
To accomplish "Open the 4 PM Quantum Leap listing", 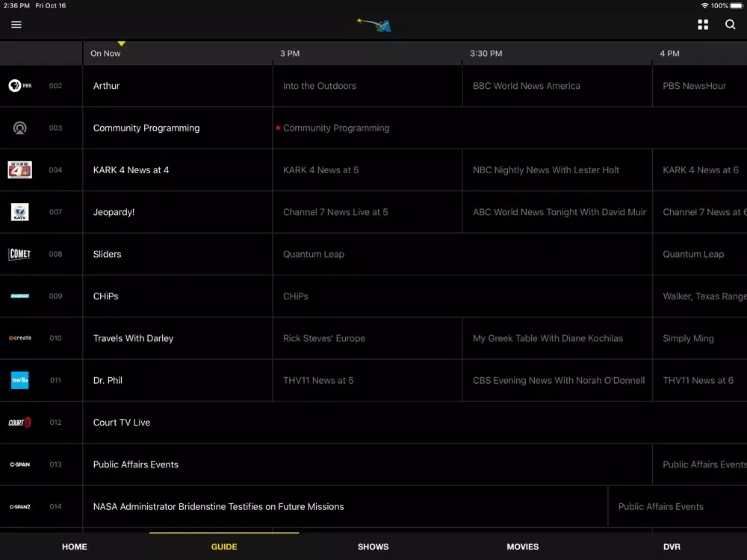I will [x=700, y=254].
